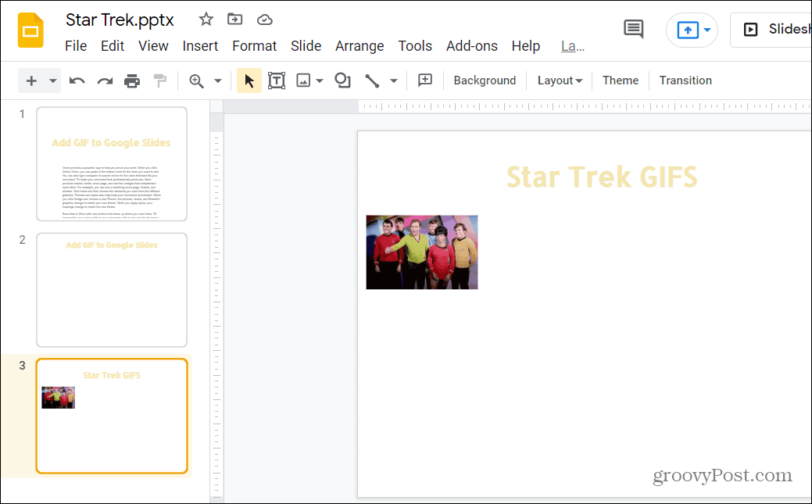Insert a comment on the slide
Image resolution: width=812 pixels, height=504 pixels.
coord(425,80)
